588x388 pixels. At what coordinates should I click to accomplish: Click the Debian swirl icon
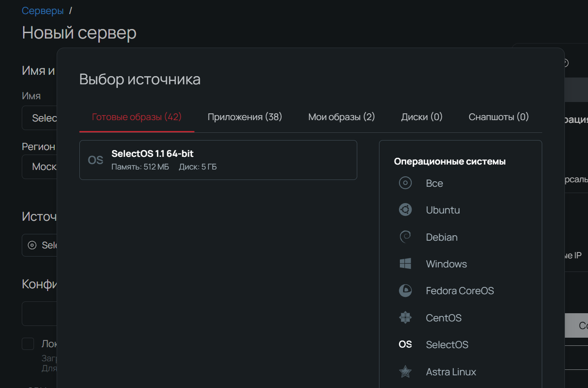click(x=405, y=237)
